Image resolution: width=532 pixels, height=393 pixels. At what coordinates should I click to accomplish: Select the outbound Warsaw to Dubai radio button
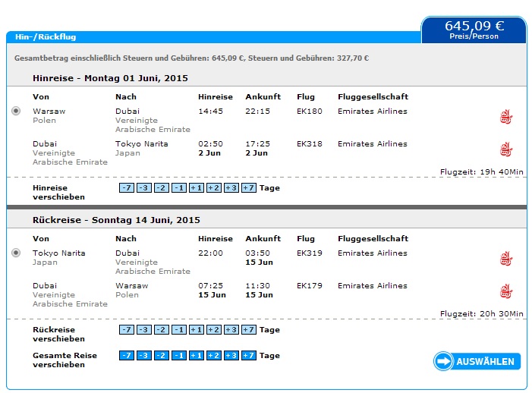click(x=16, y=111)
